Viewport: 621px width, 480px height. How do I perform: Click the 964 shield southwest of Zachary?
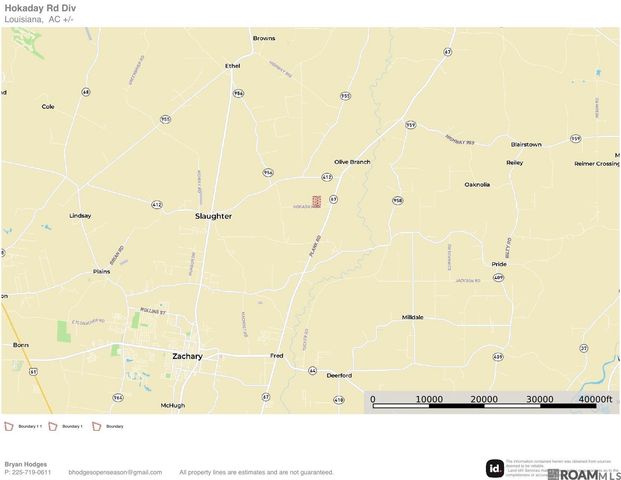click(x=118, y=398)
